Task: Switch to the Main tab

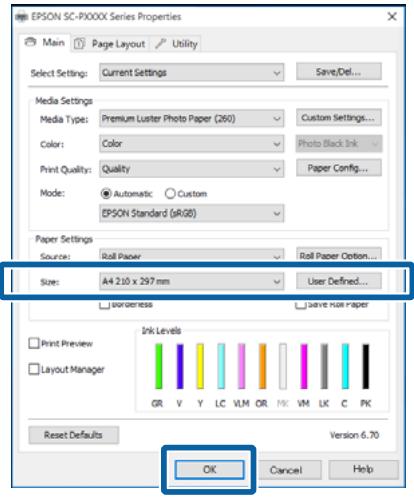Action: coord(45,43)
